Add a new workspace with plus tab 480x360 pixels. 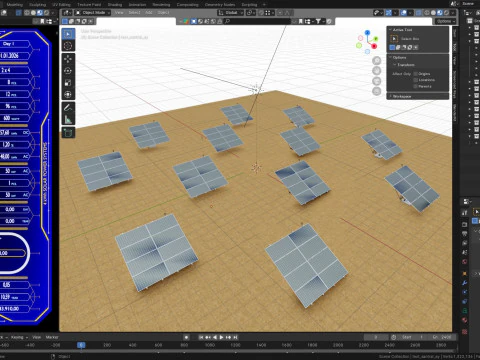264,5
